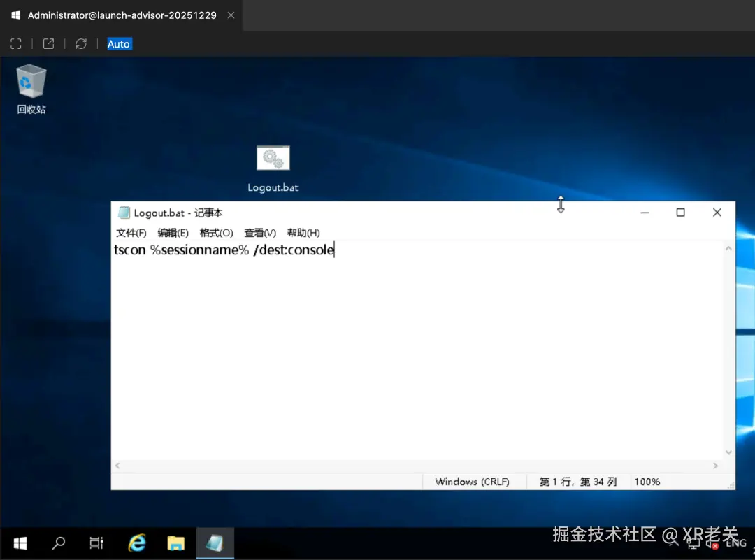Open the 文件(F) menu in Notepad
This screenshot has height=560, width=755.
(131, 233)
